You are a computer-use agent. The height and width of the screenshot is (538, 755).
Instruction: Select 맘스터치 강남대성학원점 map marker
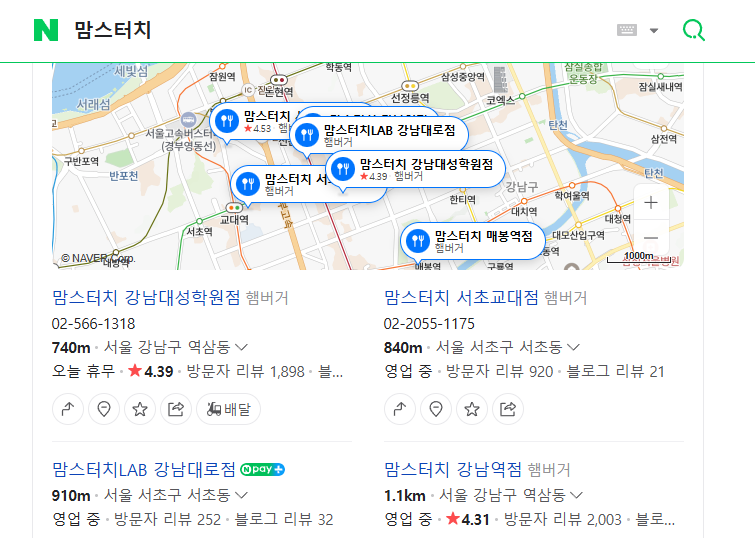417,170
